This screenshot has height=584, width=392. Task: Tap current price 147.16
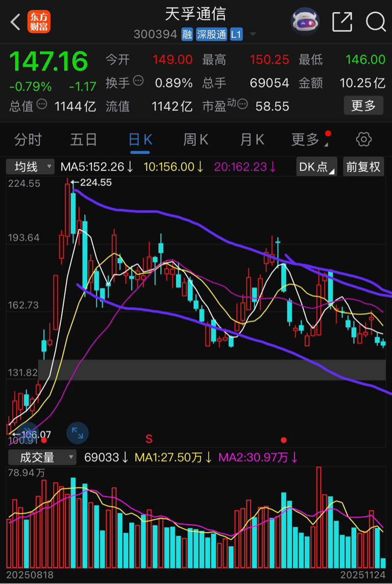point(48,61)
